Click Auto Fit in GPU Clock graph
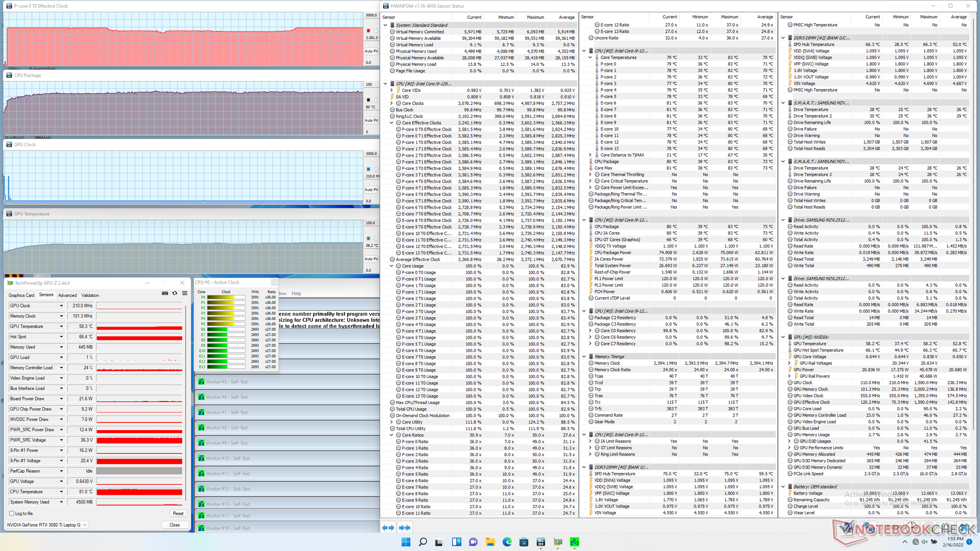Image resolution: width=980 pixels, height=551 pixels. point(371,190)
